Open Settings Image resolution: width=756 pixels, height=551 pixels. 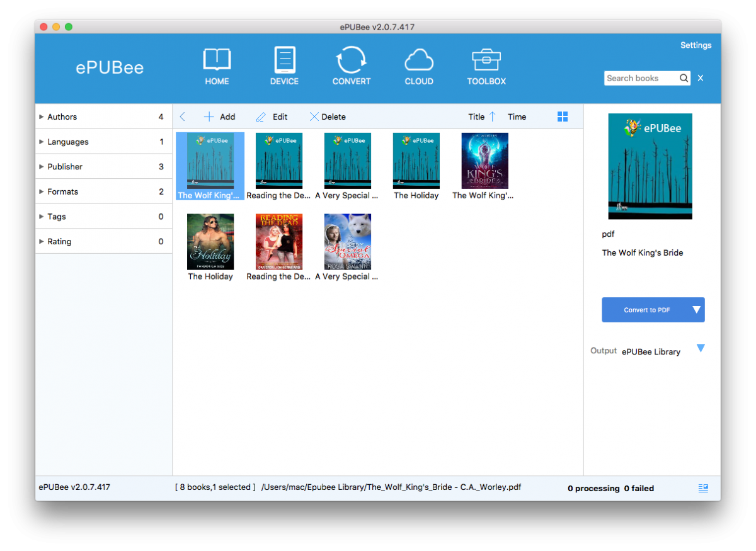pyautogui.click(x=696, y=45)
